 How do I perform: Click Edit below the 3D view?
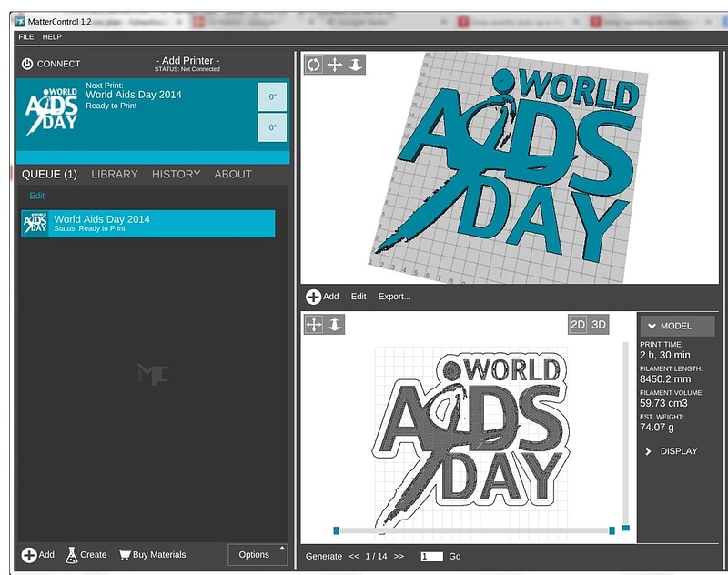coord(359,297)
